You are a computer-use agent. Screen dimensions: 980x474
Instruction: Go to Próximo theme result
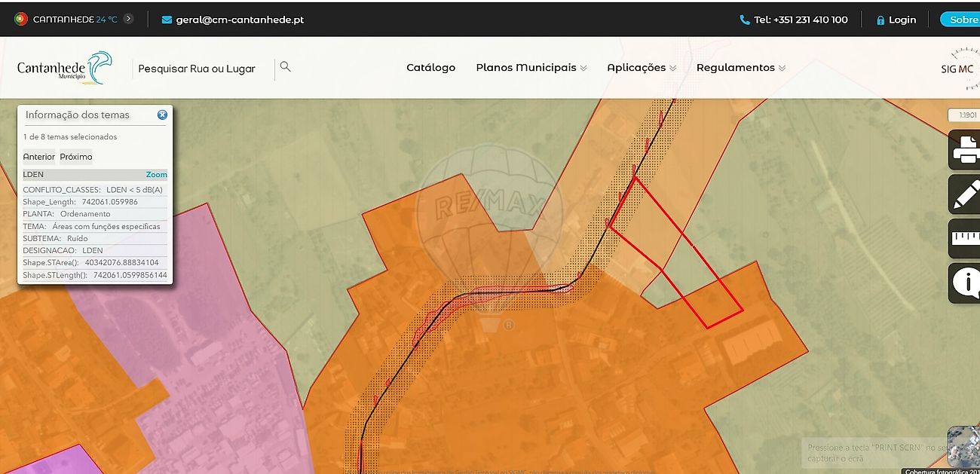point(76,157)
